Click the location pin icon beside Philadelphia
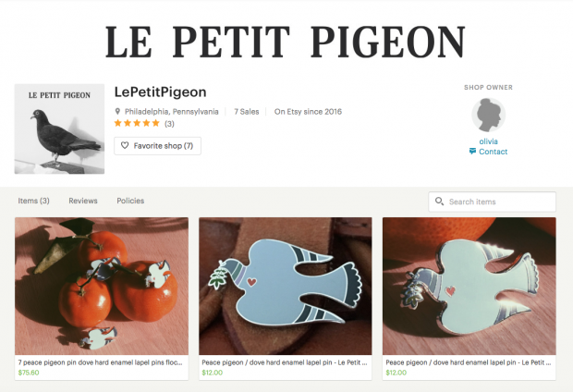 pyautogui.click(x=117, y=112)
